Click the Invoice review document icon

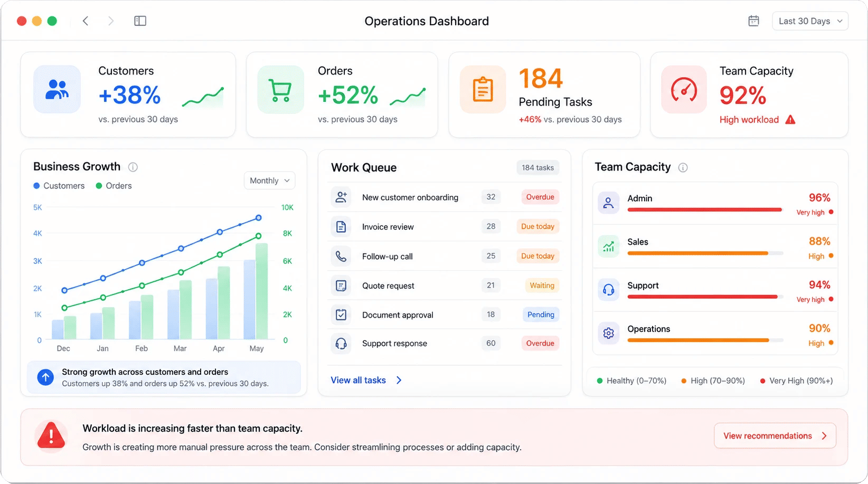(341, 227)
